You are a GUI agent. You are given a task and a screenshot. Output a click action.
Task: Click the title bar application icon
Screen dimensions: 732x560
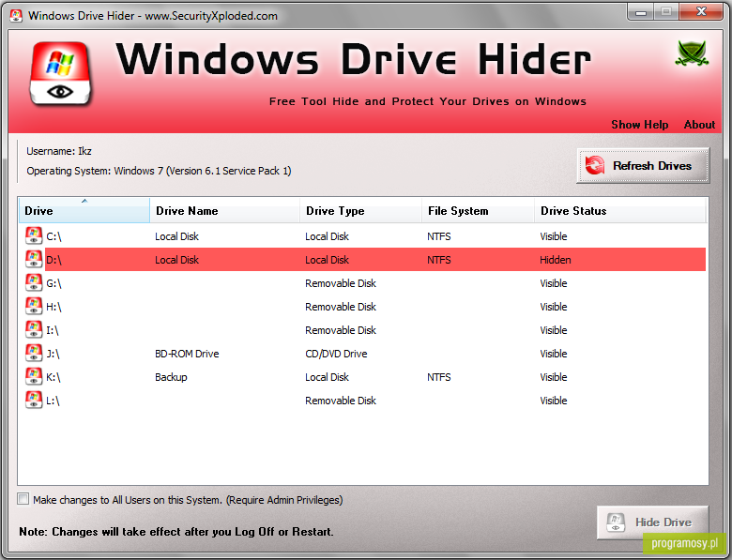[16, 16]
